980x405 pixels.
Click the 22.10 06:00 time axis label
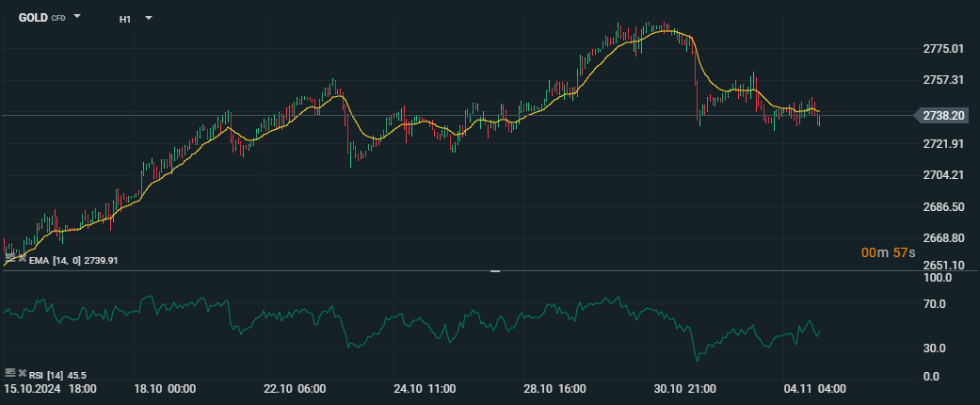click(294, 388)
